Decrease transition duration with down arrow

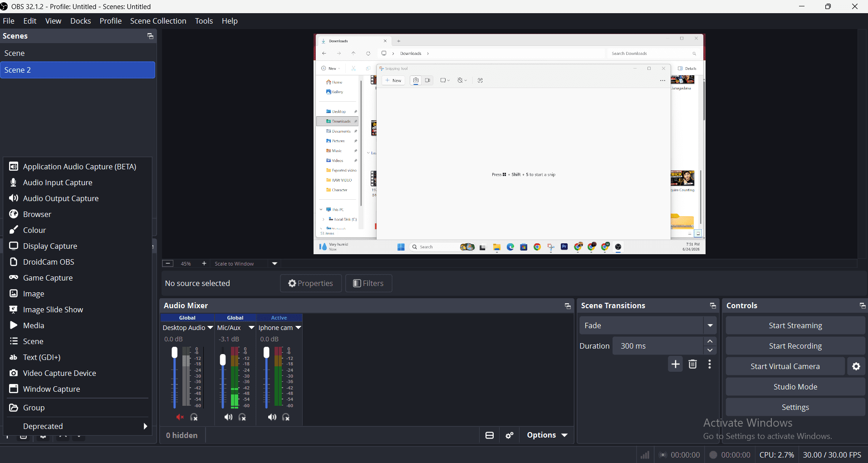click(710, 350)
